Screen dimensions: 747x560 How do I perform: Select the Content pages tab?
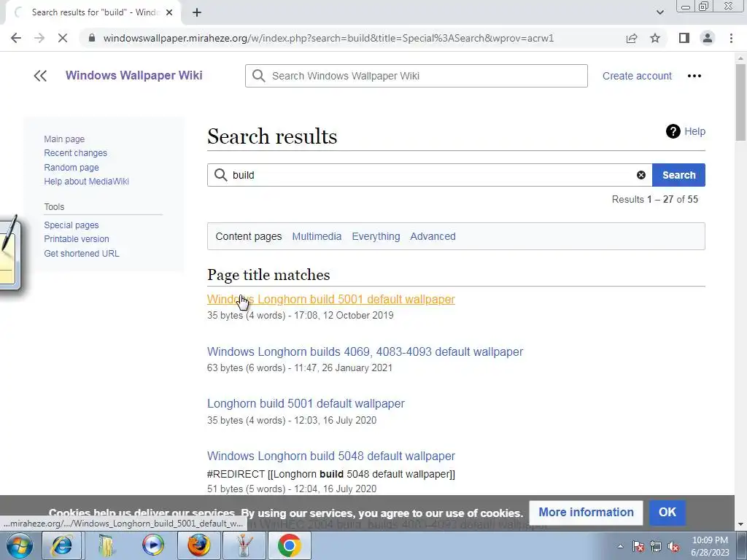[249, 236]
